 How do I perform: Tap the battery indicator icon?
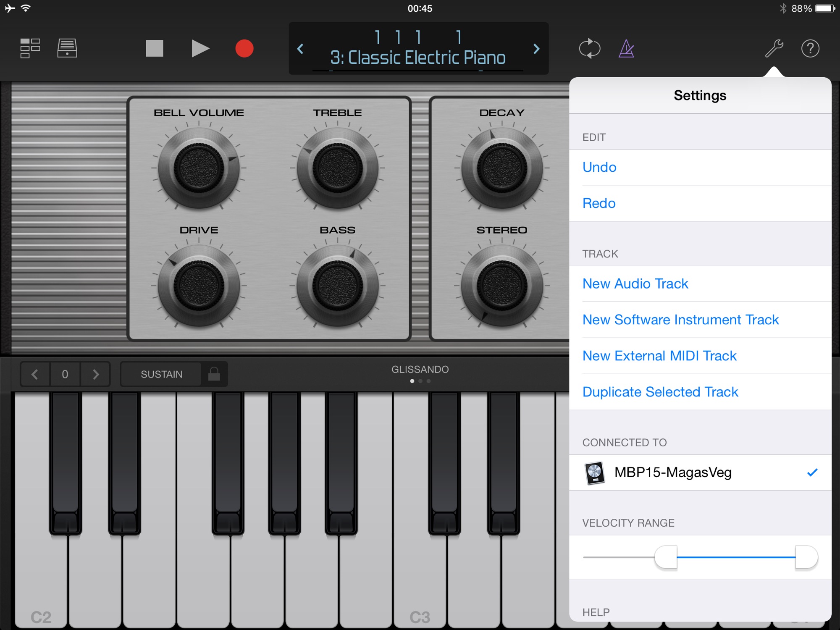coord(825,8)
